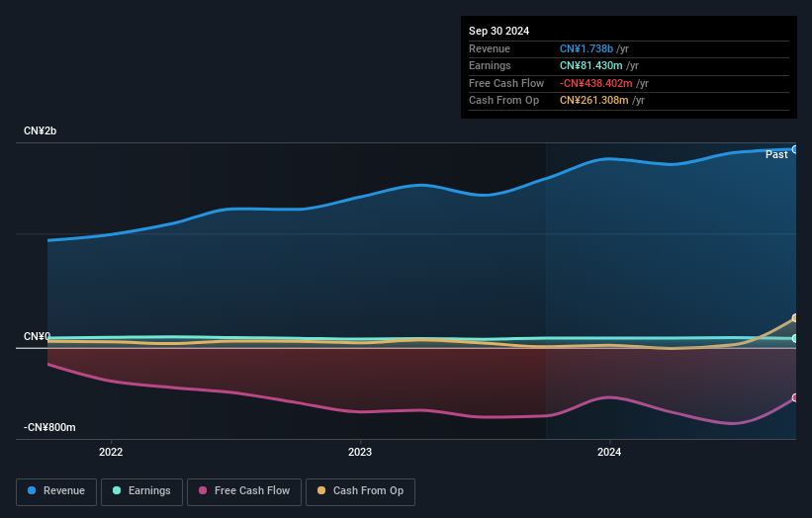Toggle the Cash From Op legend button
This screenshot has height=518, width=812.
tap(360, 491)
